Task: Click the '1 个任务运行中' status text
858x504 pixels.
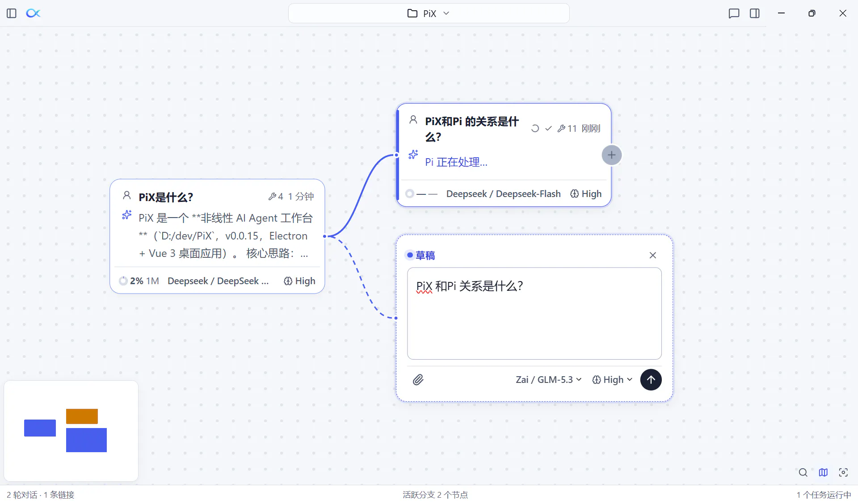Action: tap(824, 495)
